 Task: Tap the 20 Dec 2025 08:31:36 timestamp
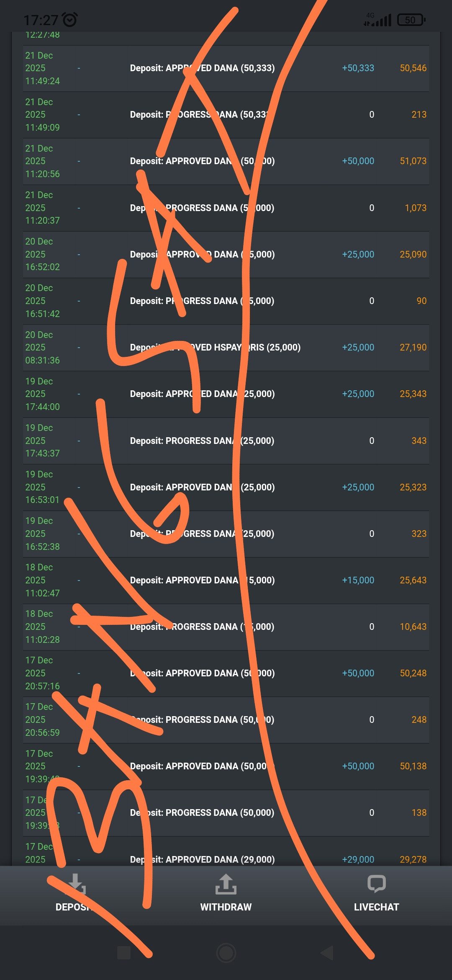[x=42, y=347]
